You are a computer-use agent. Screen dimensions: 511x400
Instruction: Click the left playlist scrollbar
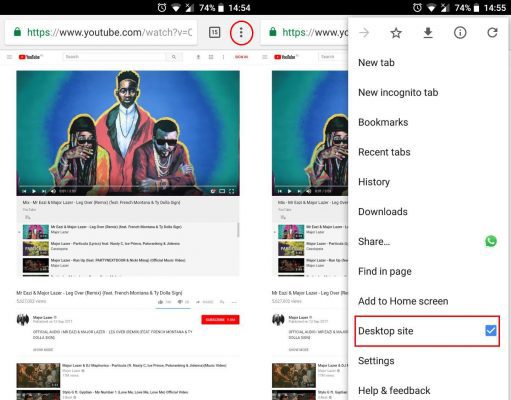pyautogui.click(x=238, y=230)
